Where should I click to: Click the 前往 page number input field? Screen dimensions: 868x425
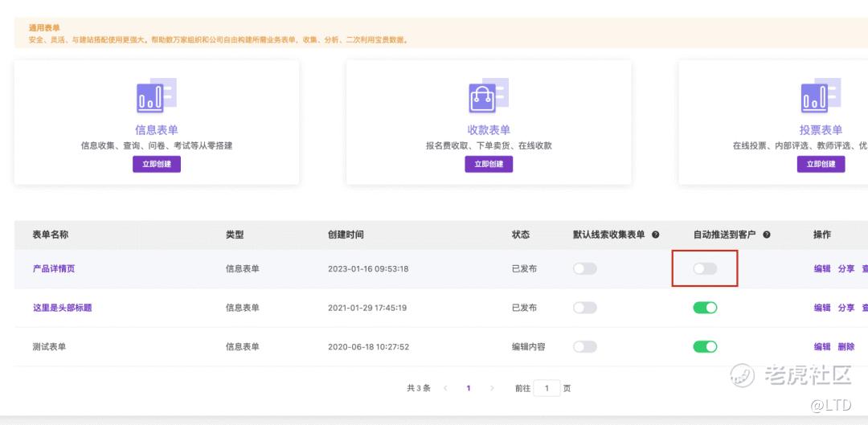coord(547,389)
